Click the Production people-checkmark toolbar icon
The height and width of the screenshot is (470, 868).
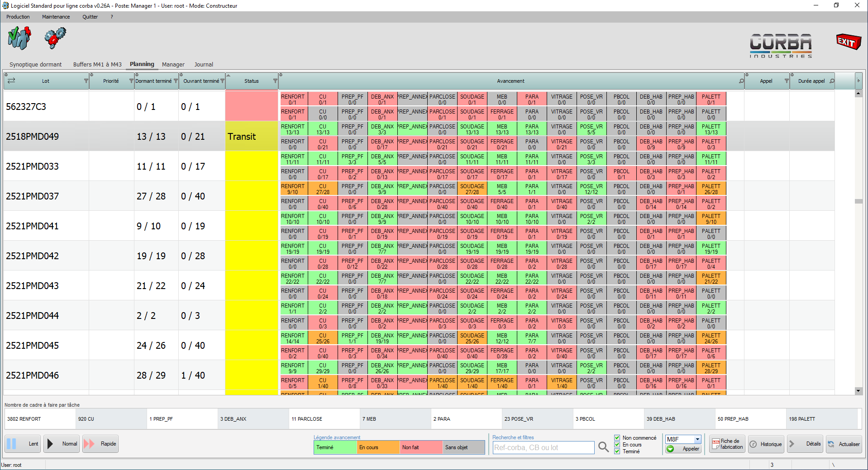(19, 38)
